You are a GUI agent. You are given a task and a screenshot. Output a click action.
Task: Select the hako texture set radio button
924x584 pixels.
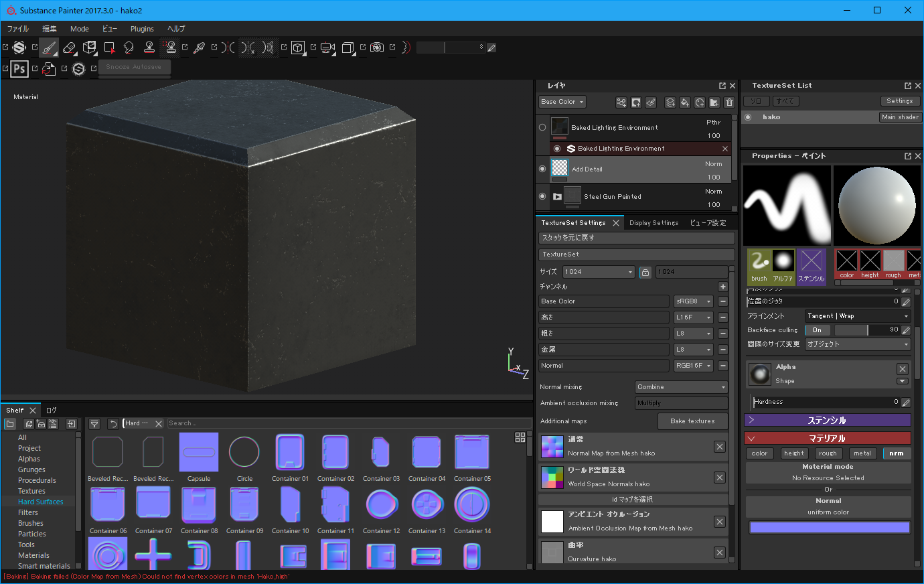coord(748,117)
